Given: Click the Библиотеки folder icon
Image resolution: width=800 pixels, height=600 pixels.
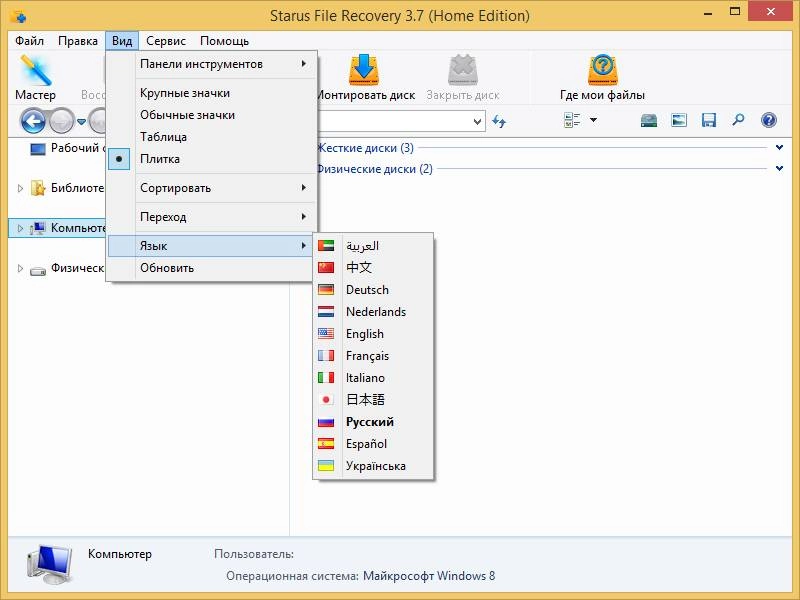Looking at the screenshot, I should [38, 188].
